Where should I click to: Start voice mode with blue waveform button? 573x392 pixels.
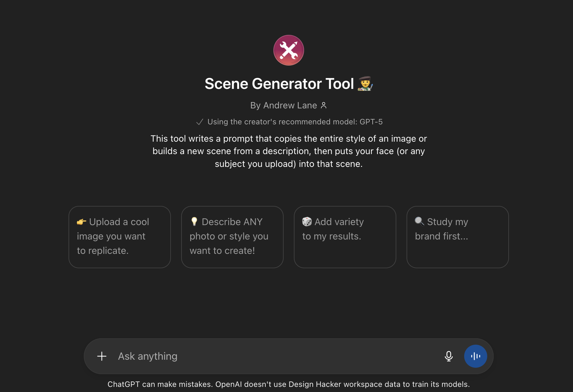[475, 356]
